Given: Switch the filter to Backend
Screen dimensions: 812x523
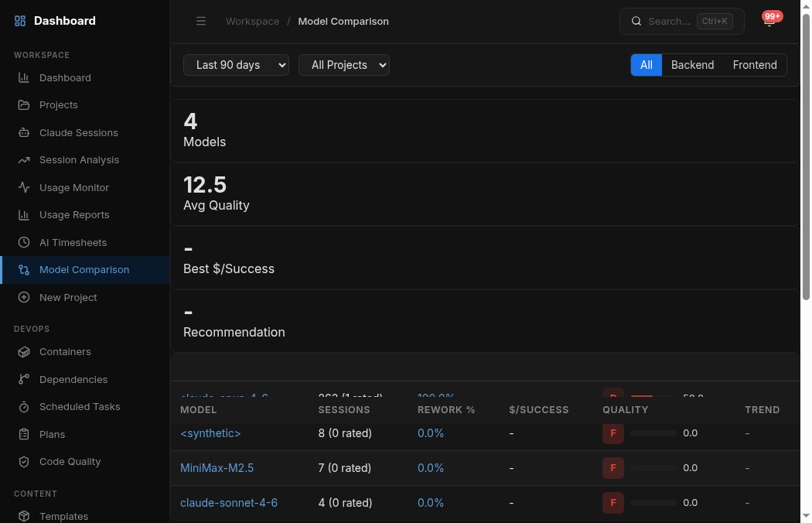Looking at the screenshot, I should (692, 65).
